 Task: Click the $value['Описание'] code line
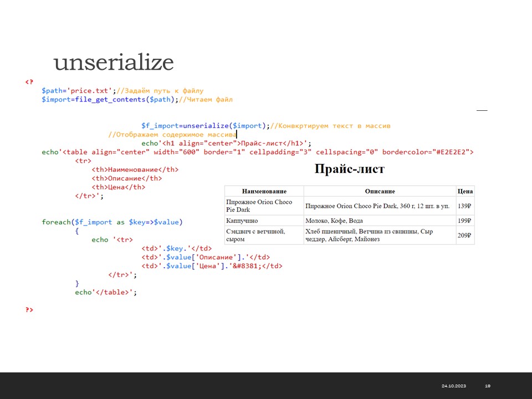tap(205, 257)
